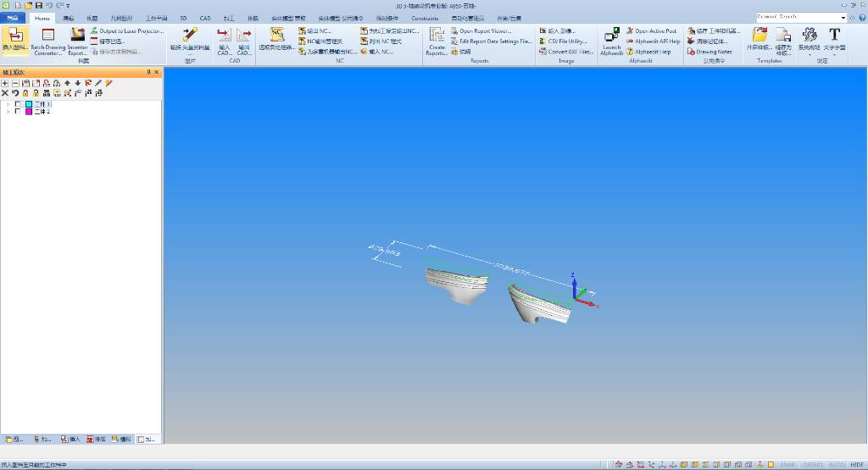Click the magenta color swatch of item 2
This screenshot has width=868, height=470.
pos(28,111)
